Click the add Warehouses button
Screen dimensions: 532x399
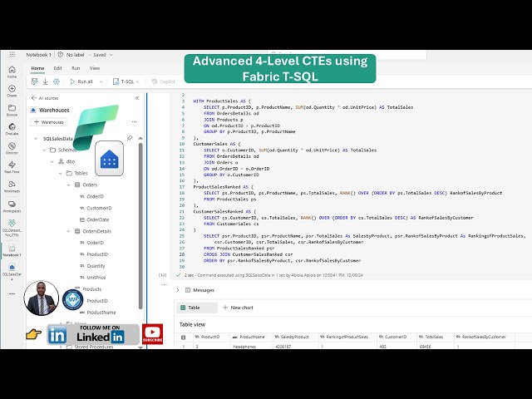point(49,122)
